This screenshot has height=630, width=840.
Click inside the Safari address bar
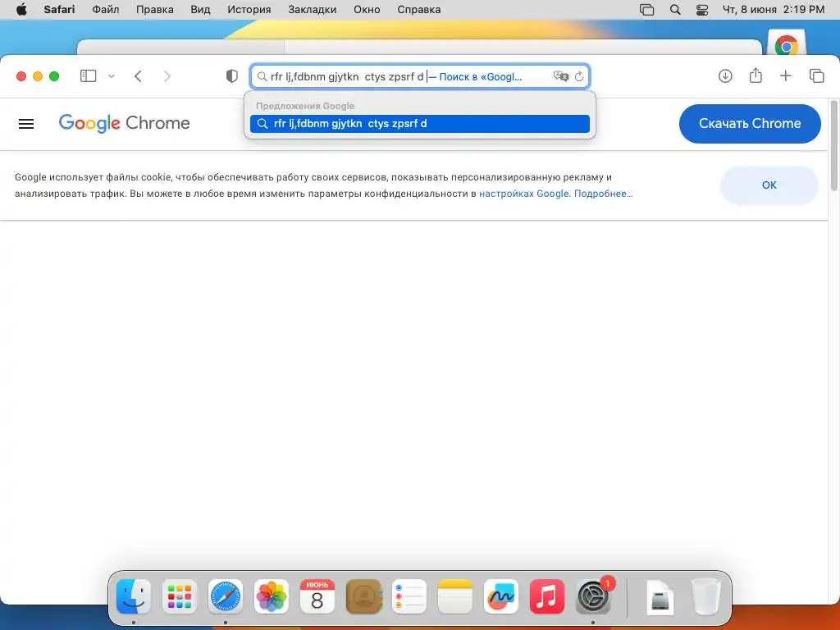pyautogui.click(x=419, y=76)
